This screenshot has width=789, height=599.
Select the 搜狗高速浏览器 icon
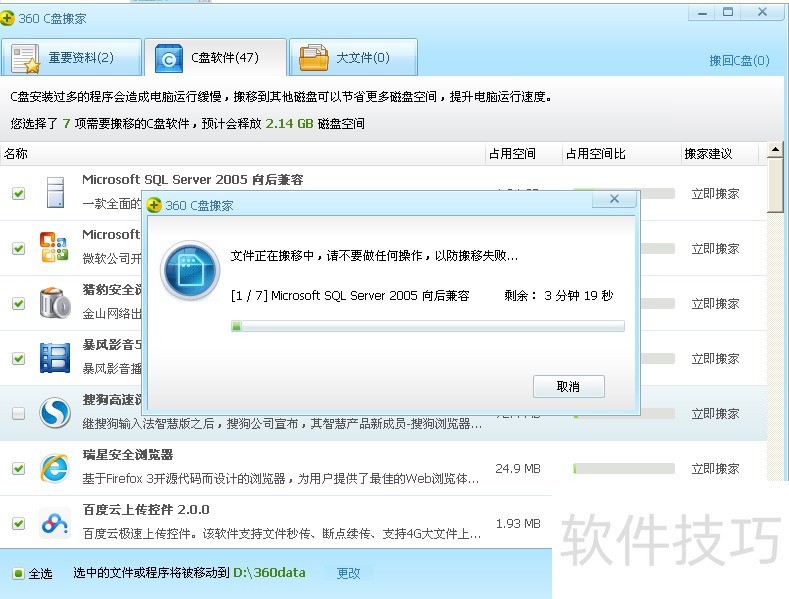pos(54,412)
